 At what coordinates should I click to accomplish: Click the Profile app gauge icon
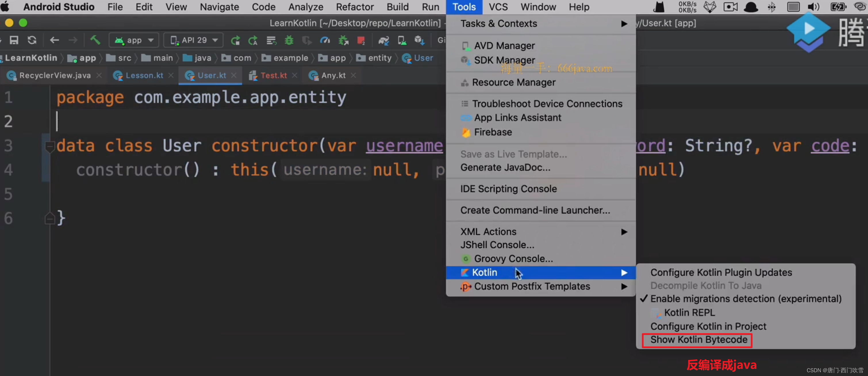coord(324,41)
